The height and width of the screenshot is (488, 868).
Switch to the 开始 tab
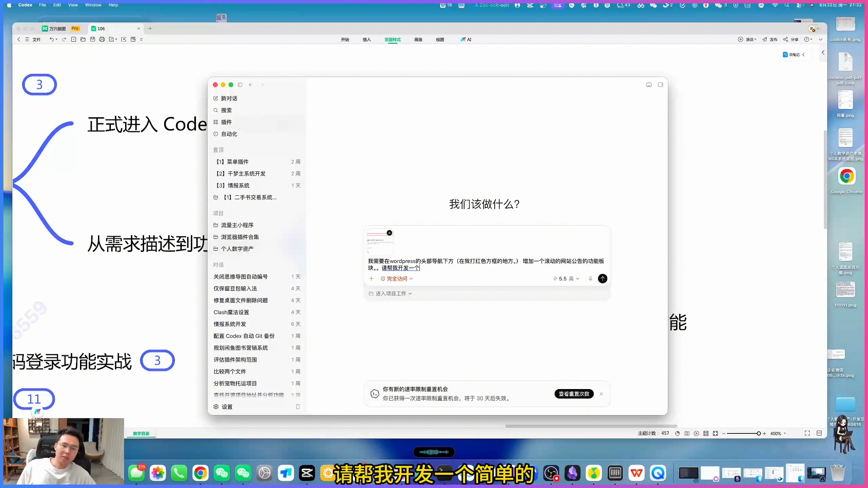345,40
